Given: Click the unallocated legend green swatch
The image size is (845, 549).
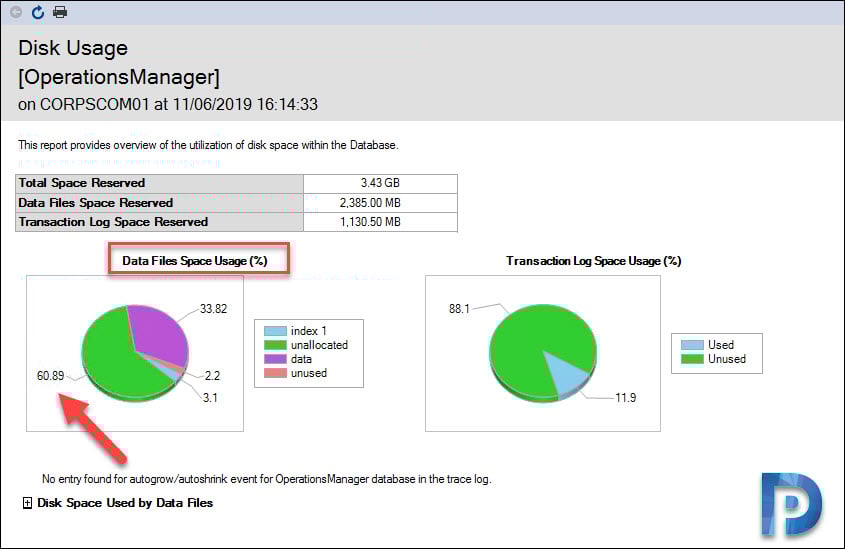Looking at the screenshot, I should click(275, 345).
